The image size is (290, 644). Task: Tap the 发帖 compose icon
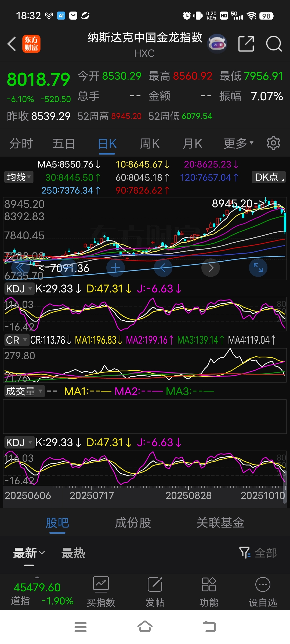[x=155, y=584]
